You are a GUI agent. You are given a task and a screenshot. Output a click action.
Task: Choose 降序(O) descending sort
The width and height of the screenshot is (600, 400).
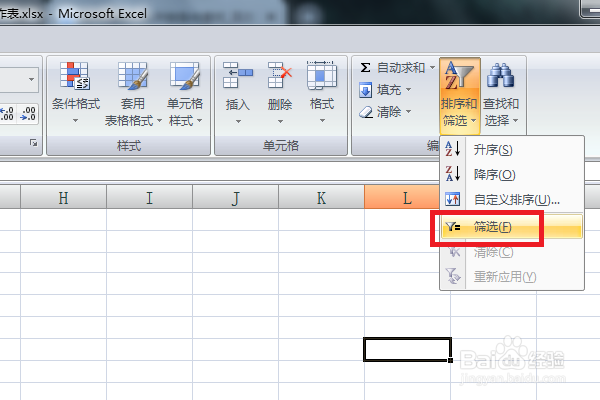[512, 175]
